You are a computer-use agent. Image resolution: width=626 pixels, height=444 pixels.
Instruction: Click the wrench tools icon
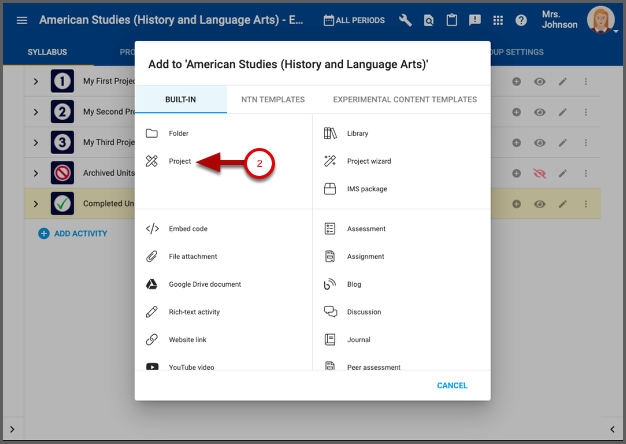click(x=405, y=20)
